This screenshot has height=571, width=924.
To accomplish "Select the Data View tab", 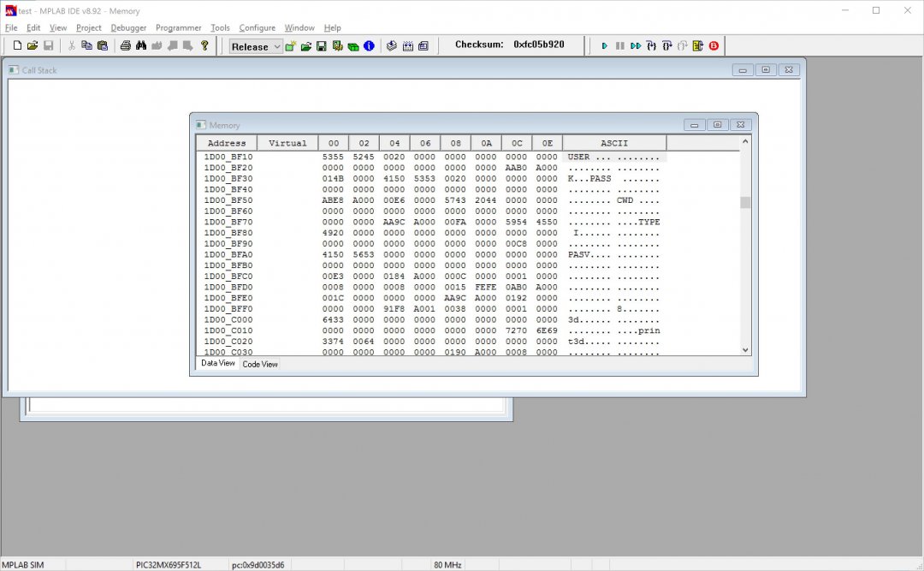I will click(217, 364).
